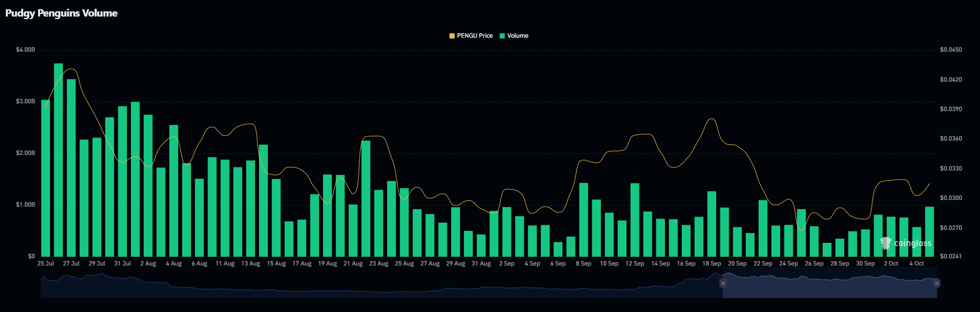980x312 pixels.
Task: Click the coinglass watermark text
Action: click(x=912, y=243)
